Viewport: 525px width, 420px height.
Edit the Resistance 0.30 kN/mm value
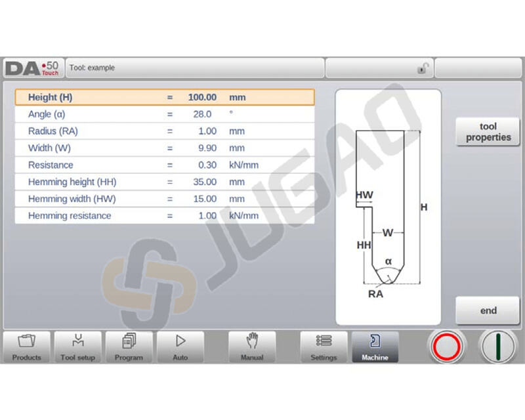[x=207, y=165]
